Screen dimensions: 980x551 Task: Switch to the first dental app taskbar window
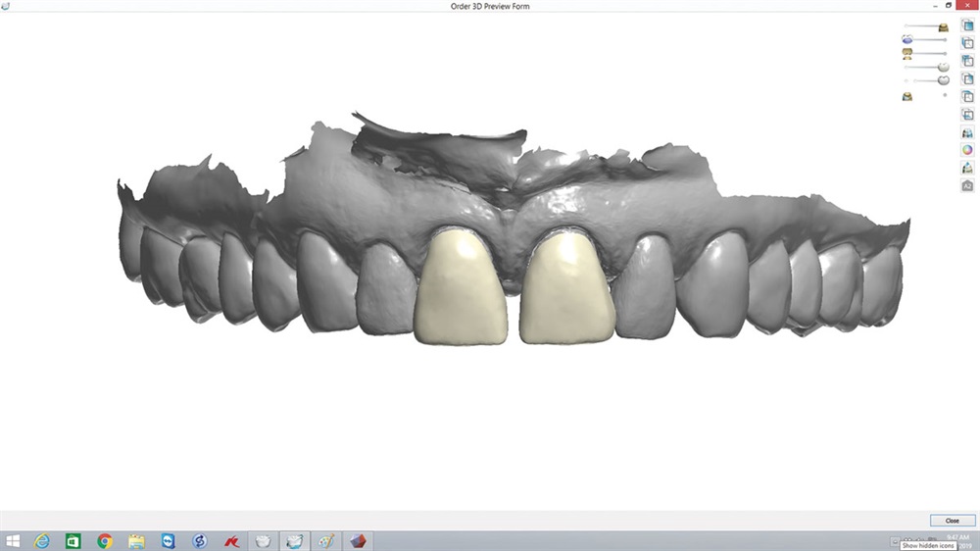click(263, 541)
